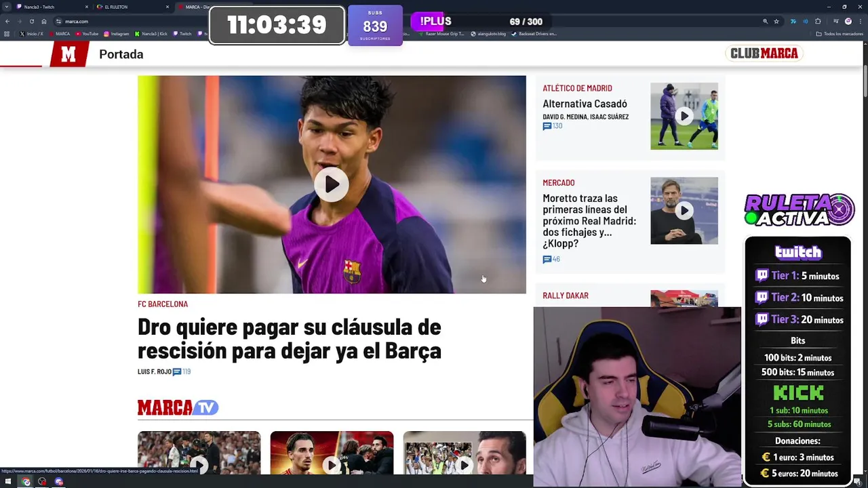
Task: Open comments icon with 46 comments
Action: point(551,259)
